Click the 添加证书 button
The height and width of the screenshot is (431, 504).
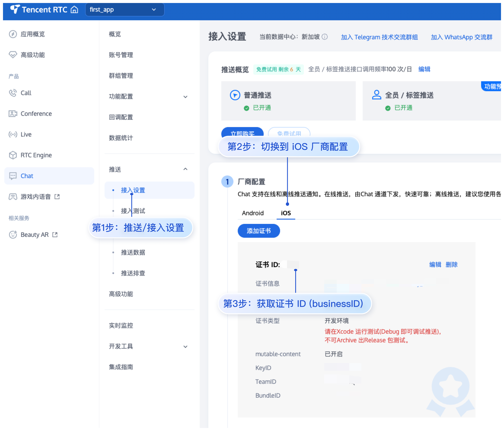click(259, 231)
